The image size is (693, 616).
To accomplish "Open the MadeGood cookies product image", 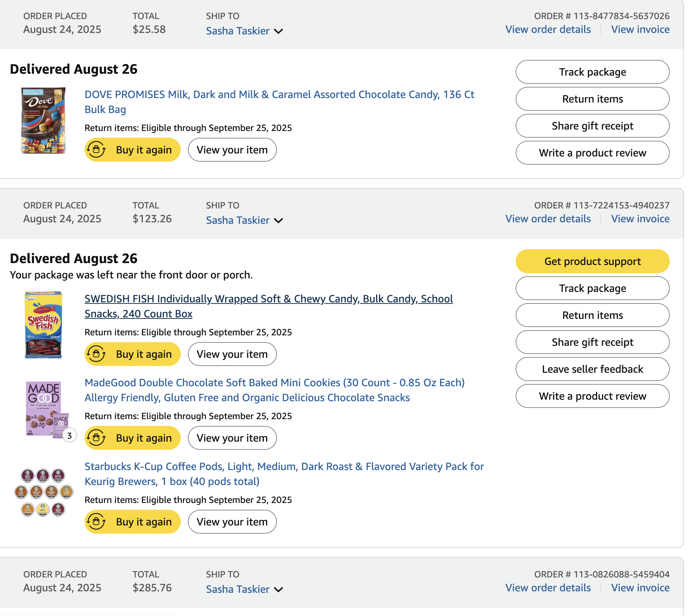I will click(x=43, y=409).
